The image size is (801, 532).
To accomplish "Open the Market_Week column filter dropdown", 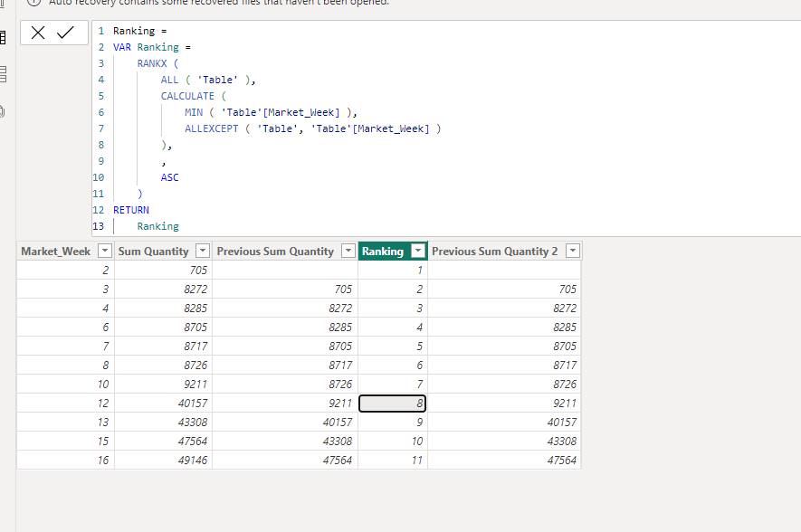I will 105,251.
